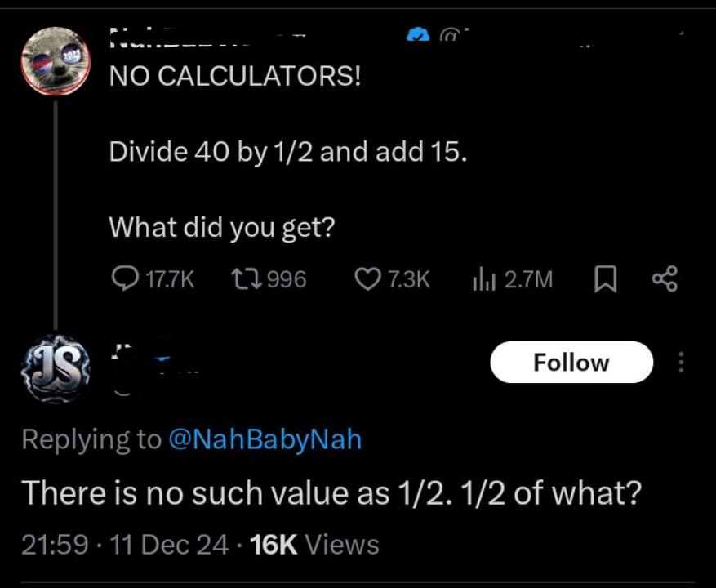Follow the replying user
Image resolution: width=716 pixels, height=588 pixels.
[x=571, y=362]
